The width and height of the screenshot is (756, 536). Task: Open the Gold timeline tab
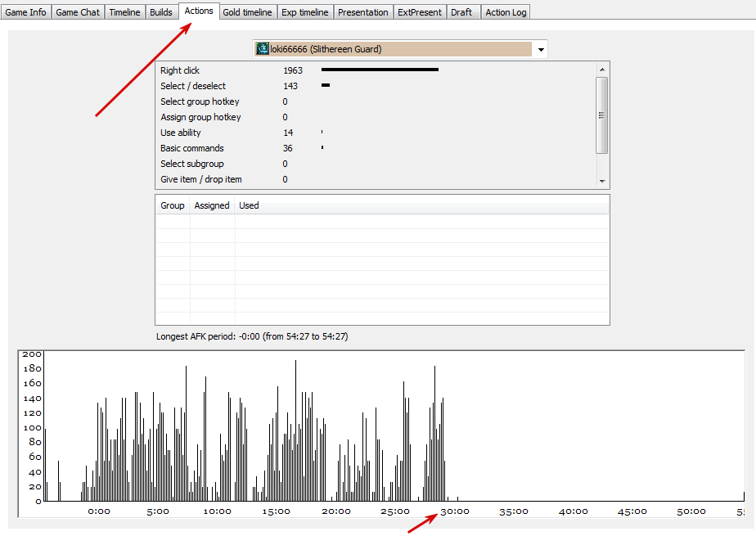click(x=247, y=12)
